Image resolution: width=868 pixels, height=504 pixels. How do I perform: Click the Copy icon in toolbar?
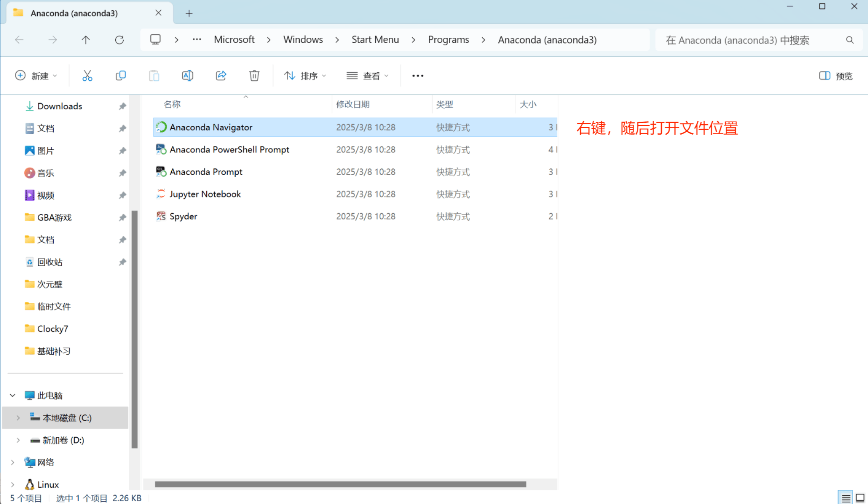pos(120,75)
